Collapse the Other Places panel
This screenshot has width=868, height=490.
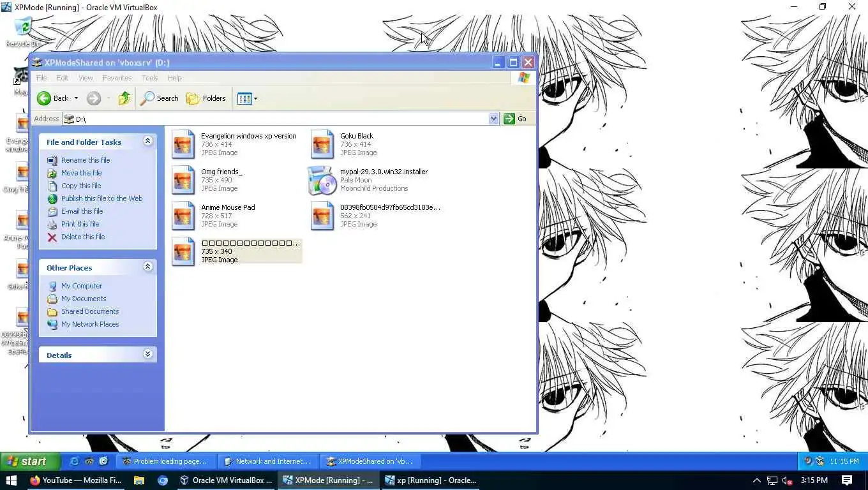[148, 267]
